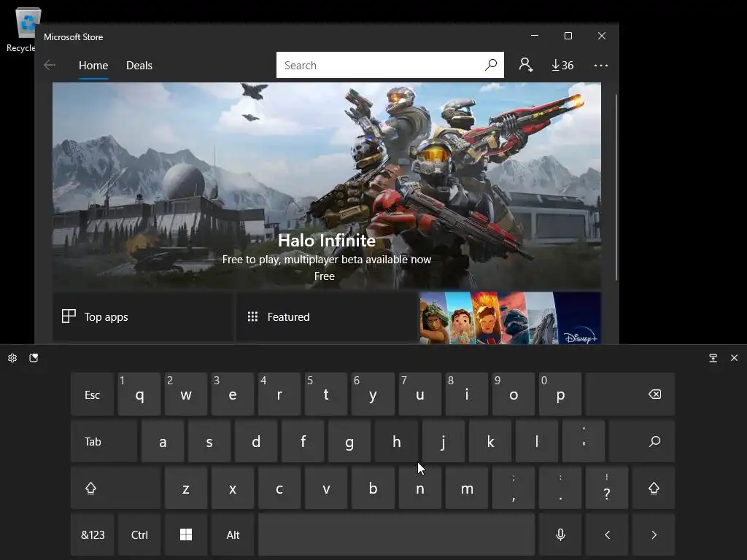Tap the Windows logo key
747x560 pixels.
point(186,534)
